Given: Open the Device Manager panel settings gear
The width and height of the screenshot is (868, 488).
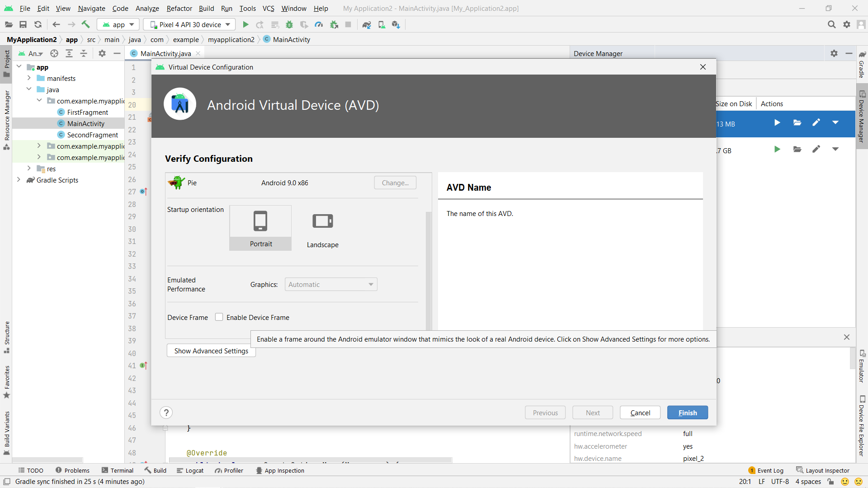Looking at the screenshot, I should click(x=834, y=53).
